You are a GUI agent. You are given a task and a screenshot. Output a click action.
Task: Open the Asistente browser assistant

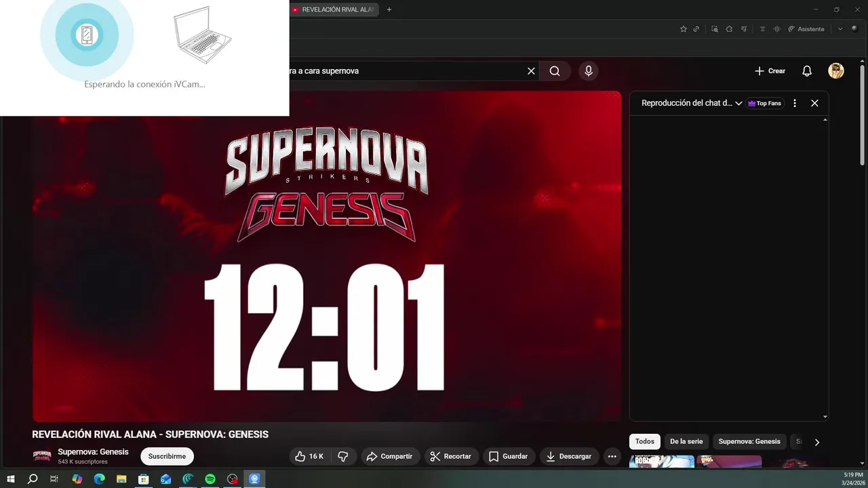[x=806, y=29]
